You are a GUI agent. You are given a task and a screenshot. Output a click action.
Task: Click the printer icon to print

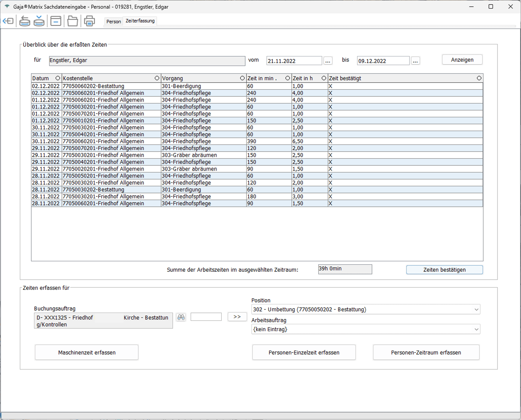tap(89, 21)
